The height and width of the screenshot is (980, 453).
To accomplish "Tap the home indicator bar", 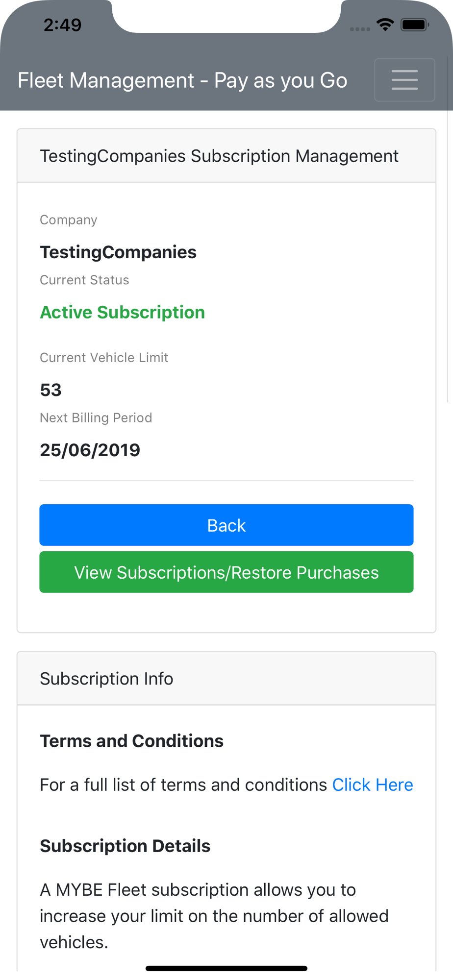I will point(226,968).
